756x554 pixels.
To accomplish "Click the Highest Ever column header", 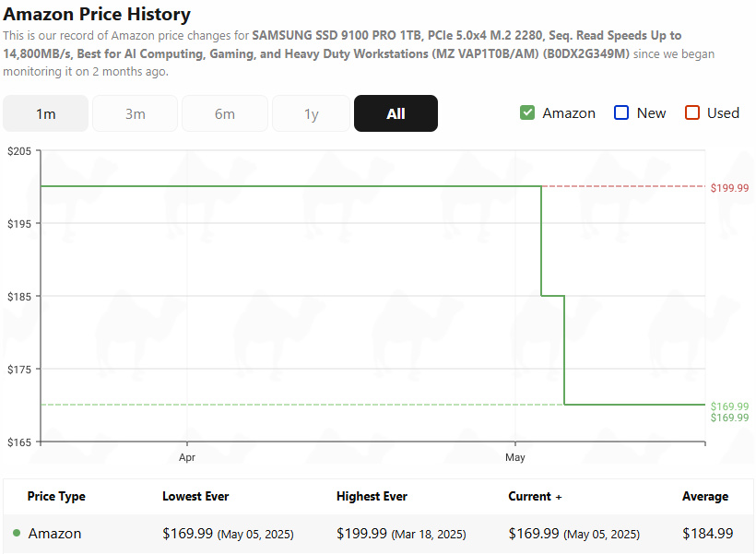I will (x=372, y=497).
